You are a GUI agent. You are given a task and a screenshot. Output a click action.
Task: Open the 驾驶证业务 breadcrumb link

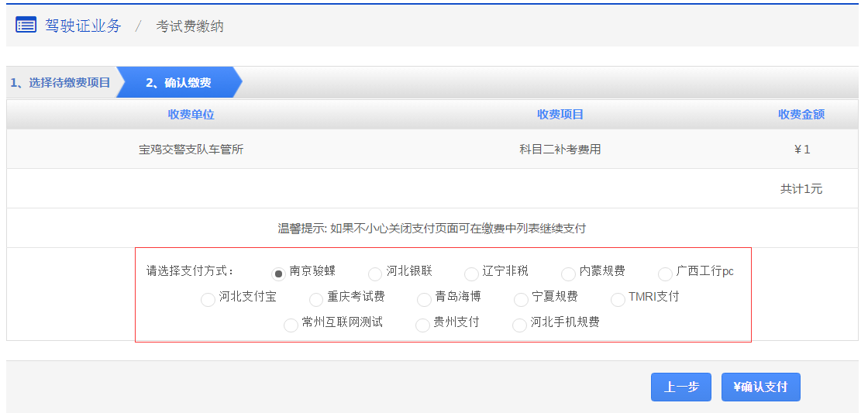pos(83,26)
